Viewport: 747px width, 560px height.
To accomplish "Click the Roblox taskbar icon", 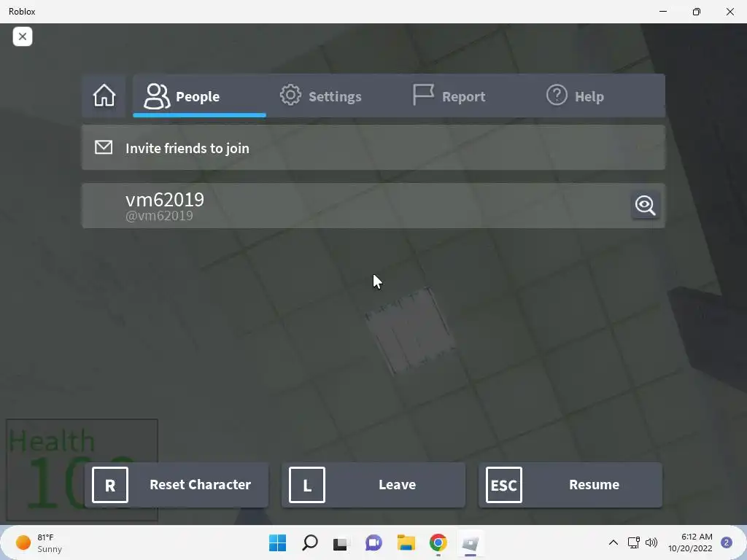I will pos(471,542).
